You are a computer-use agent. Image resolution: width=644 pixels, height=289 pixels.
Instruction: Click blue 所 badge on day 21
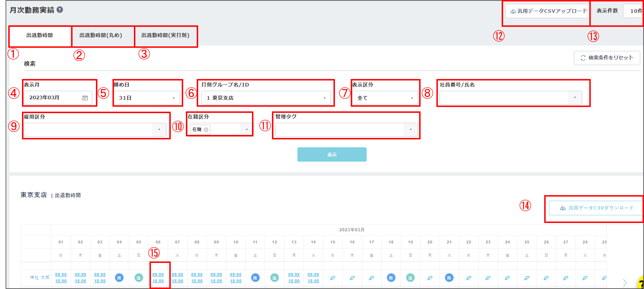pyautogui.click(x=449, y=278)
